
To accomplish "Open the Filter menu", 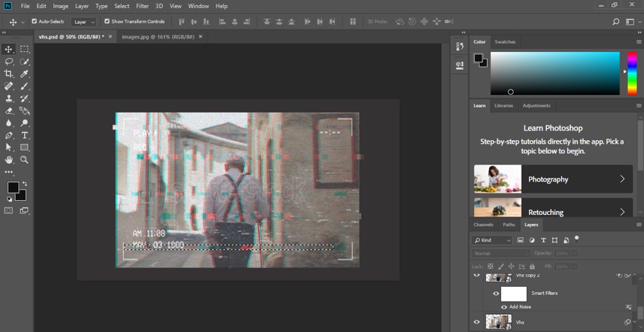I will pyautogui.click(x=142, y=6).
